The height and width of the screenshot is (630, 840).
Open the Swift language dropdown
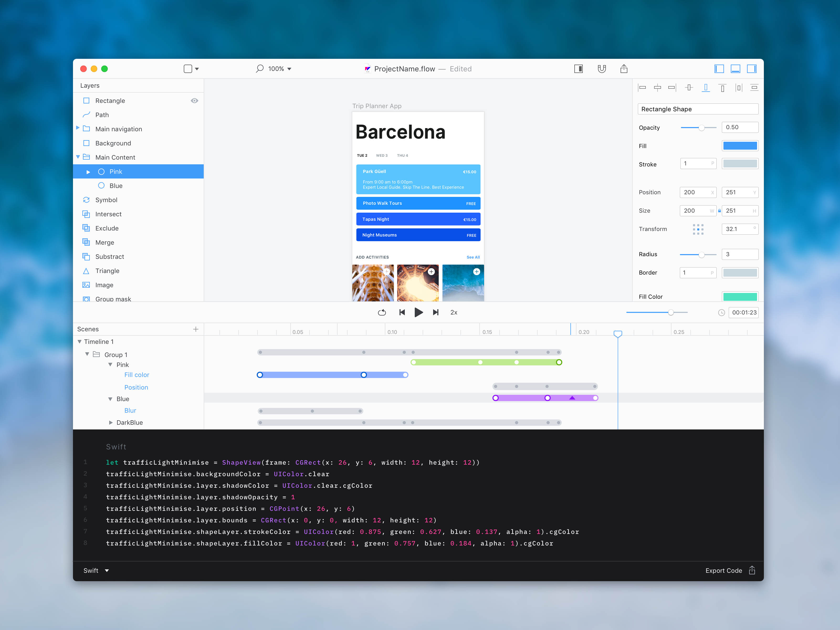pos(96,570)
